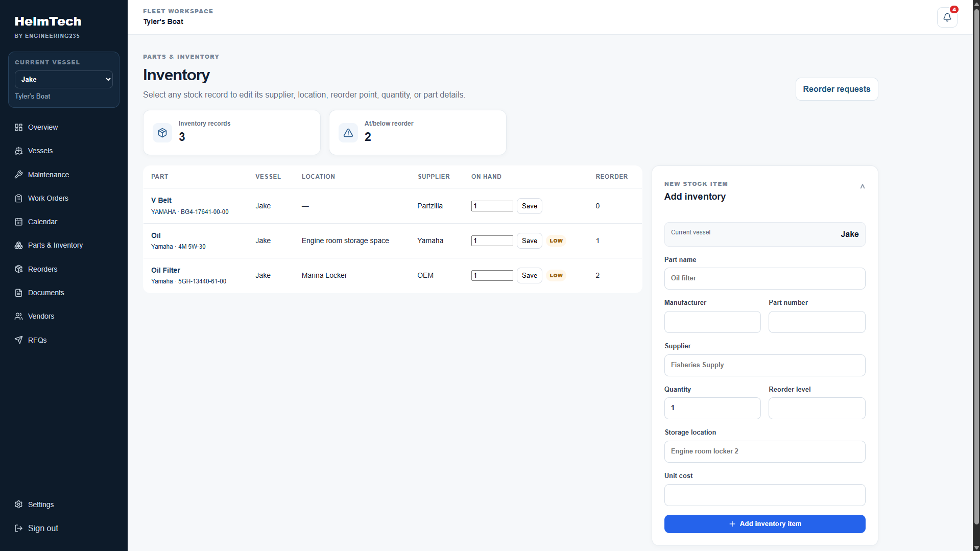
Task: Click the At/below reorder warning icon
Action: [x=348, y=133]
